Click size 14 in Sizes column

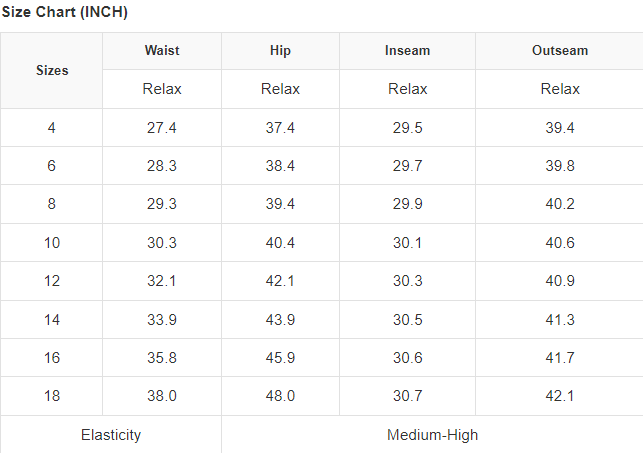pyautogui.click(x=51, y=319)
